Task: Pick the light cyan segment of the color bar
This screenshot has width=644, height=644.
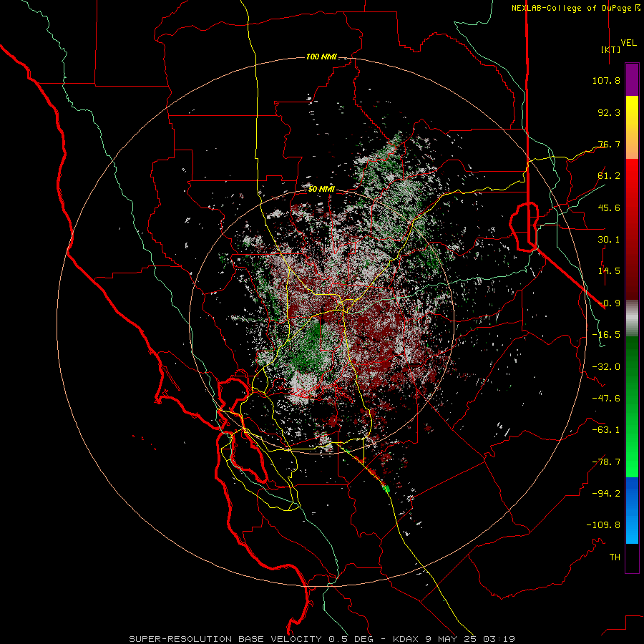Action: pos(632,530)
